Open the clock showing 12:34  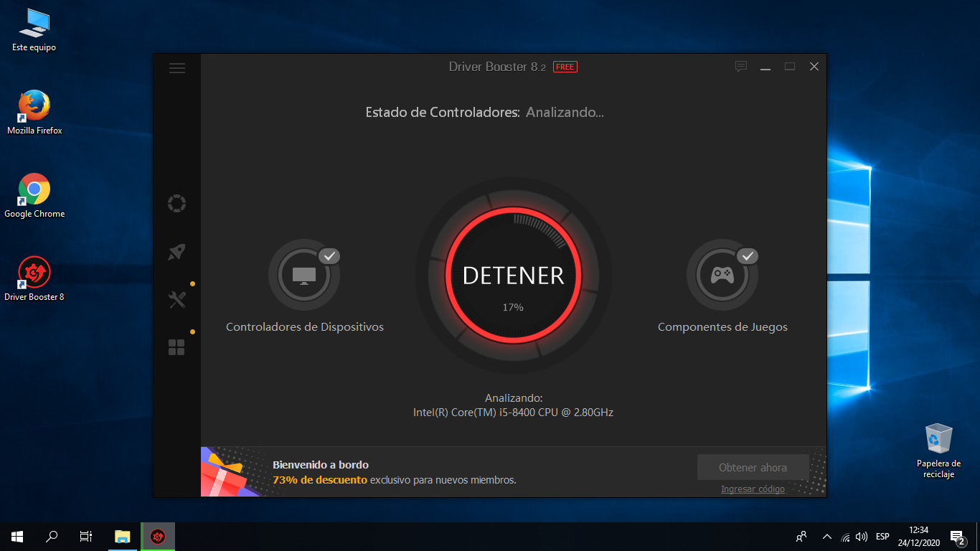pos(918,537)
